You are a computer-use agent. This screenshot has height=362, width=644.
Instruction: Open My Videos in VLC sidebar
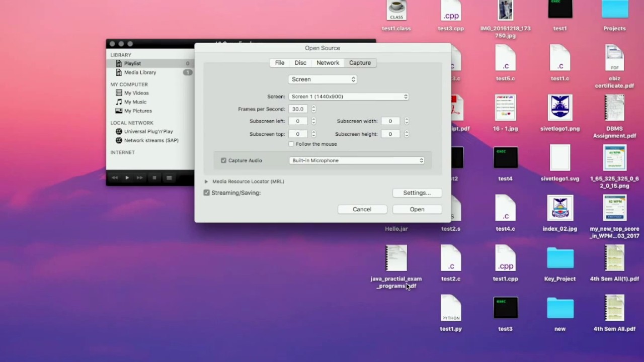click(136, 93)
